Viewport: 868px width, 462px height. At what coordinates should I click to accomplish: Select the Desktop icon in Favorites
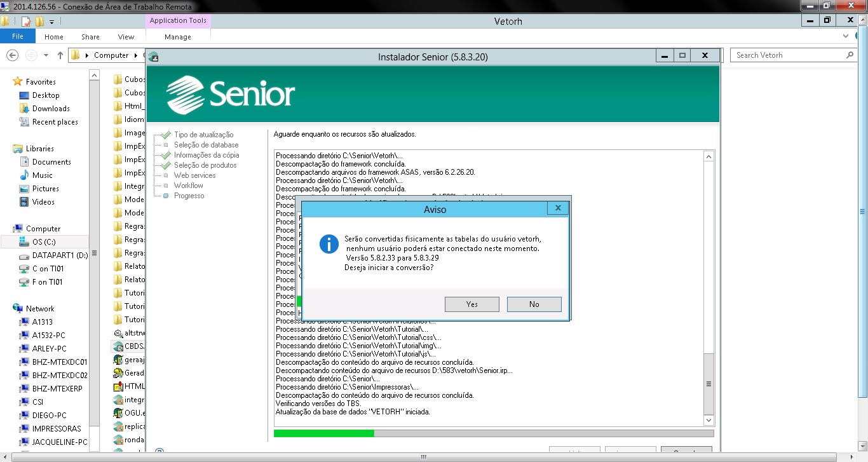click(24, 95)
